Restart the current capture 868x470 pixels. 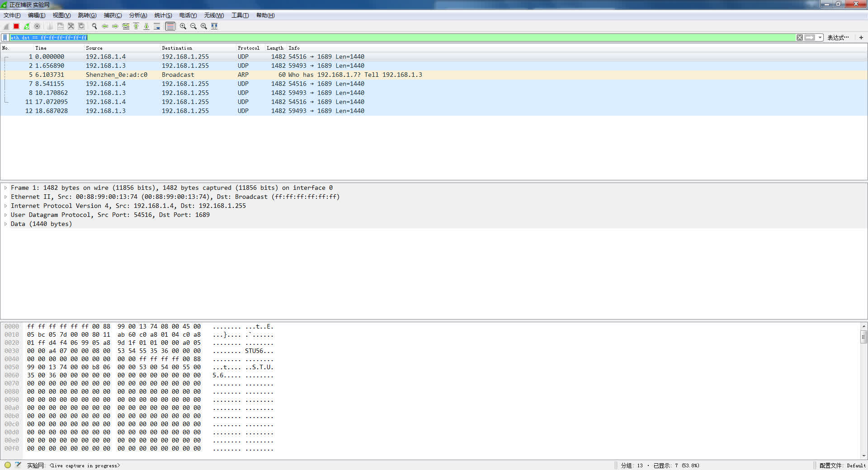[x=27, y=26]
